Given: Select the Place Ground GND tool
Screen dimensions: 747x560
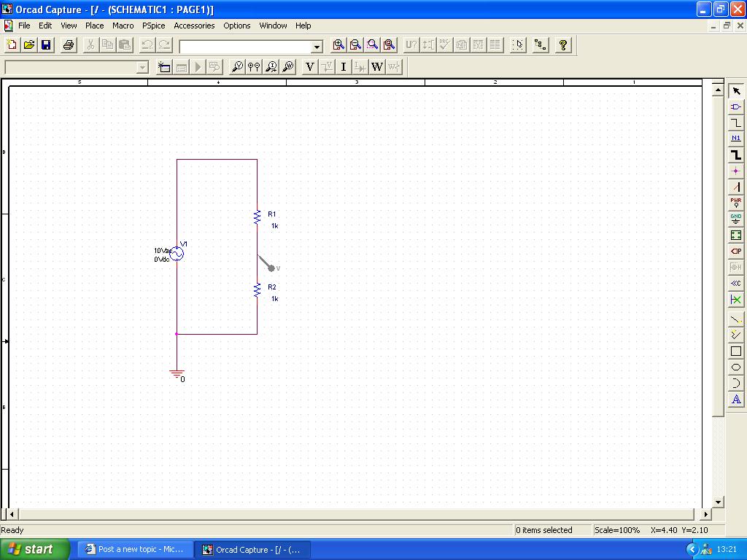Looking at the screenshot, I should coord(736,219).
